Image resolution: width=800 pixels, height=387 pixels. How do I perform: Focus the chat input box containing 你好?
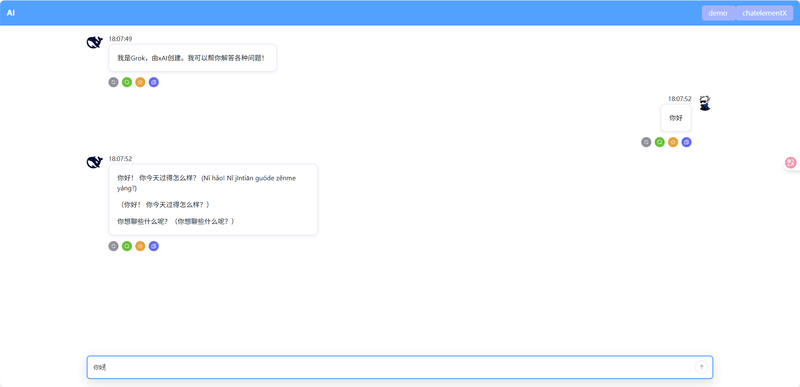399,367
